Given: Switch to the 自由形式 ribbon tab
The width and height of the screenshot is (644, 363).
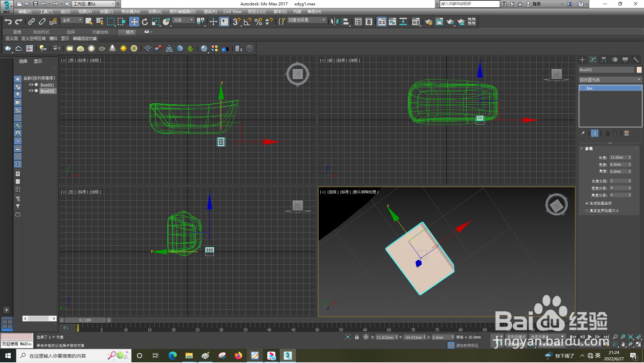Looking at the screenshot, I should 41,32.
